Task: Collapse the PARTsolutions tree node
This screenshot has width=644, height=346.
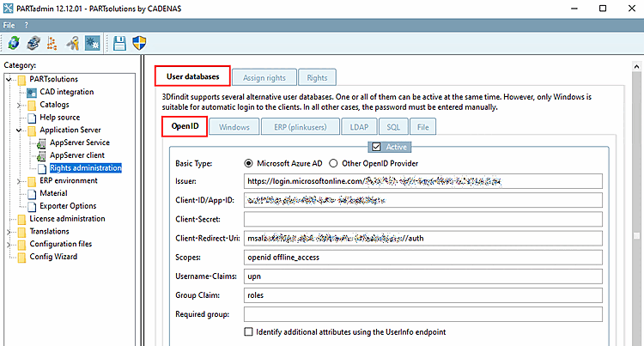Action: pyautogui.click(x=9, y=79)
